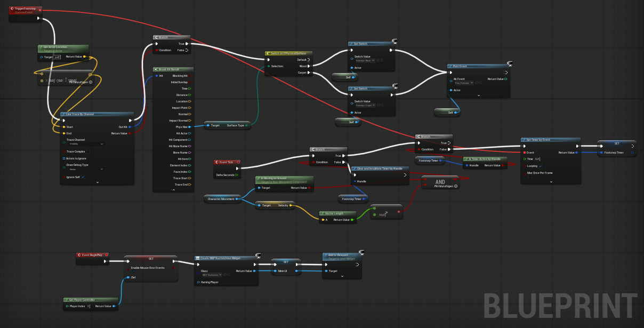Click the Surface Type output pin
The image size is (644, 328).
pos(247,125)
